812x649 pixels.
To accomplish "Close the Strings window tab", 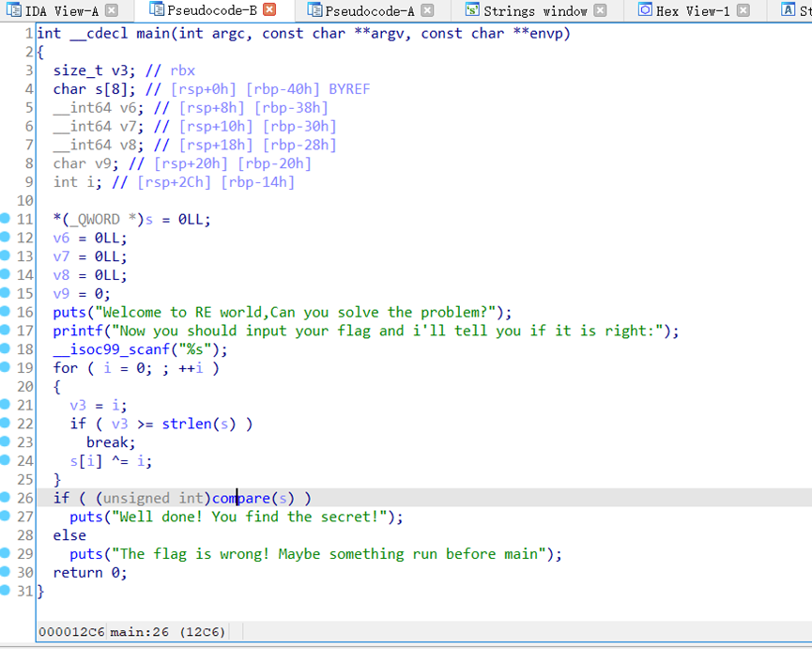I will click(600, 10).
